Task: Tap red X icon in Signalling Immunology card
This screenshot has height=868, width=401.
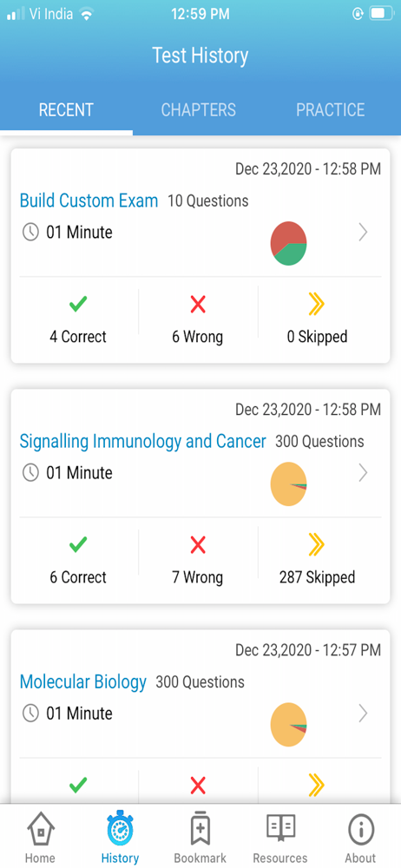Action: pyautogui.click(x=198, y=545)
